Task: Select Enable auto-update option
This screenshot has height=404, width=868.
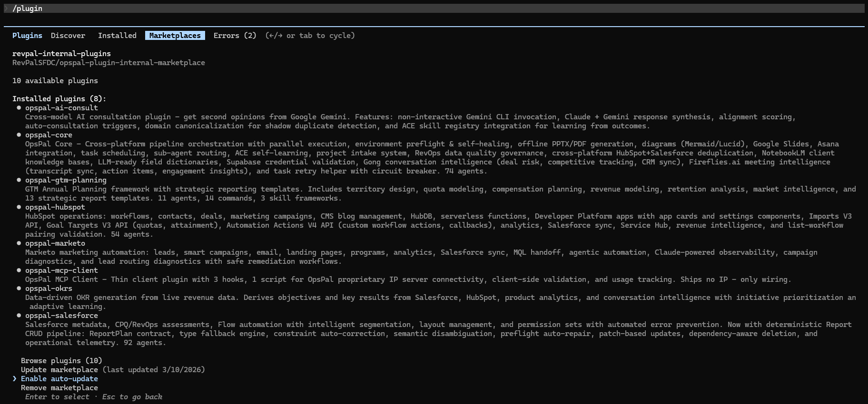Action: coord(59,379)
